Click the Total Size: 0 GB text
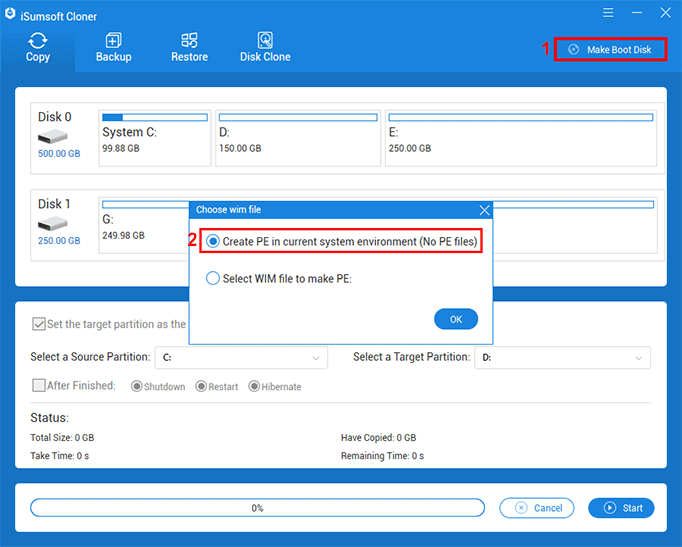Screen dimensions: 682x547 coord(62,437)
